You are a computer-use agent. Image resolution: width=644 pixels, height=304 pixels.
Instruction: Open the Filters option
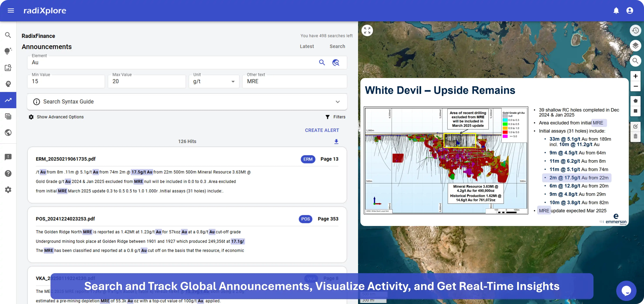(x=335, y=117)
